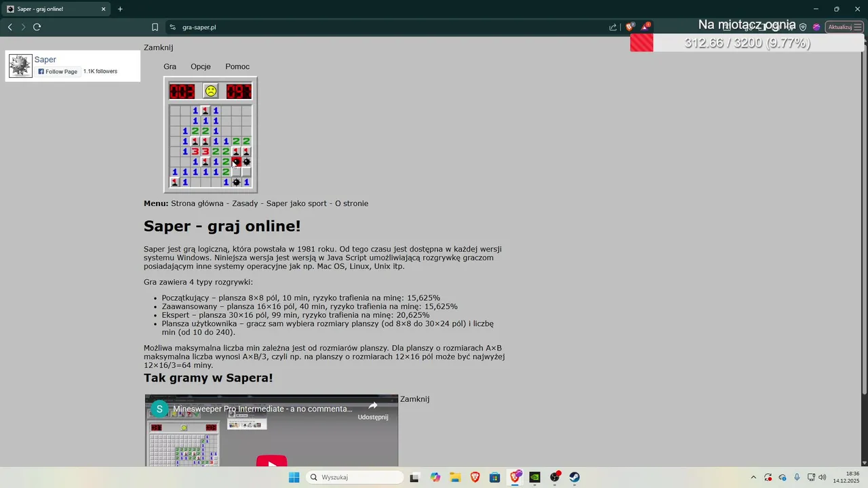The height and width of the screenshot is (488, 868).
Task: Click the black mine in the bottom board row
Action: coord(236,182)
